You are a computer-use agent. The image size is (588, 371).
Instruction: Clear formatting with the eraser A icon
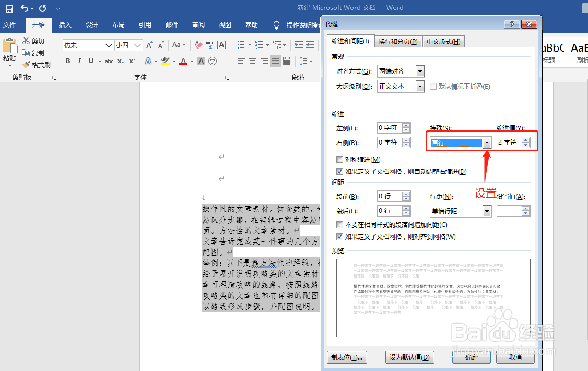(x=198, y=45)
